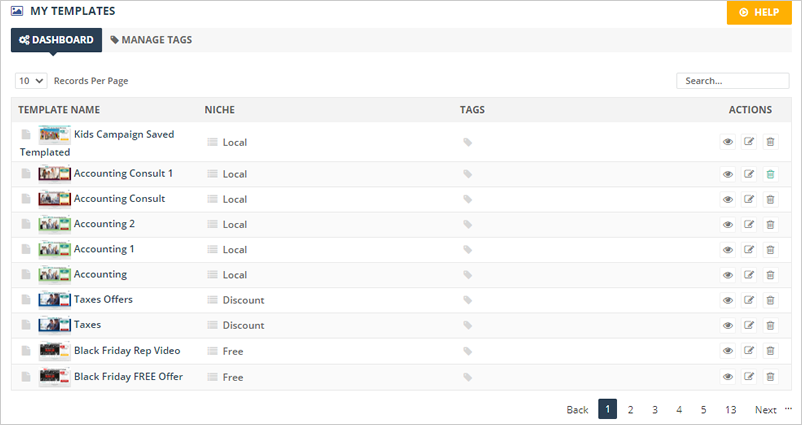This screenshot has width=802, height=425.
Task: Select the Dashboard tab
Action: coord(56,40)
